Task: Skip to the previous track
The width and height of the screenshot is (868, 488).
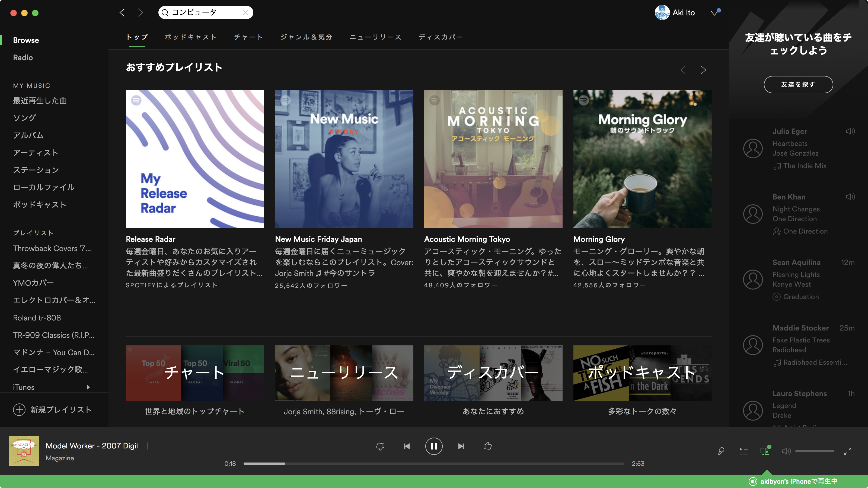Action: pos(407,446)
